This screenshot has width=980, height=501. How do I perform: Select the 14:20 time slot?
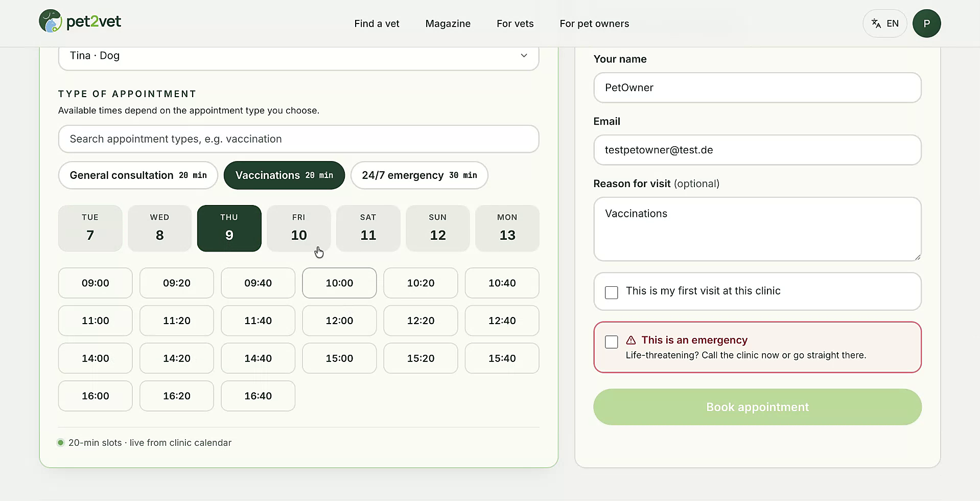(x=176, y=358)
